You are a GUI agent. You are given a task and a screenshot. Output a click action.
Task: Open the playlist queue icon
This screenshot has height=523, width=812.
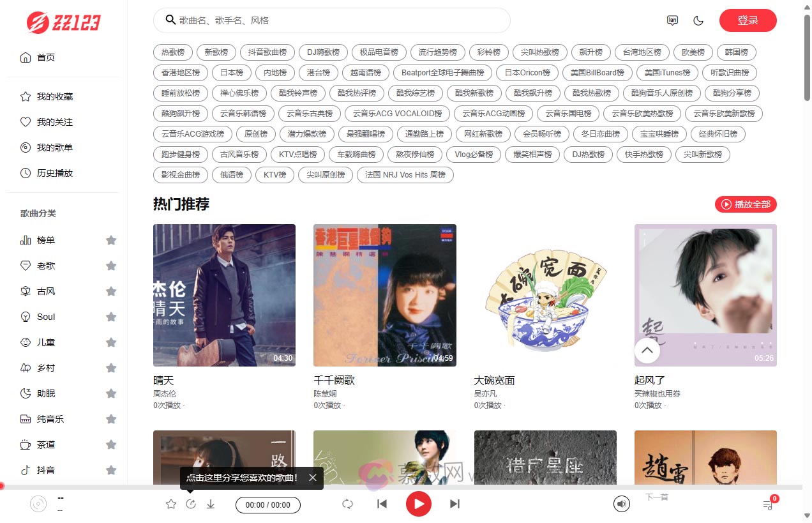(768, 505)
